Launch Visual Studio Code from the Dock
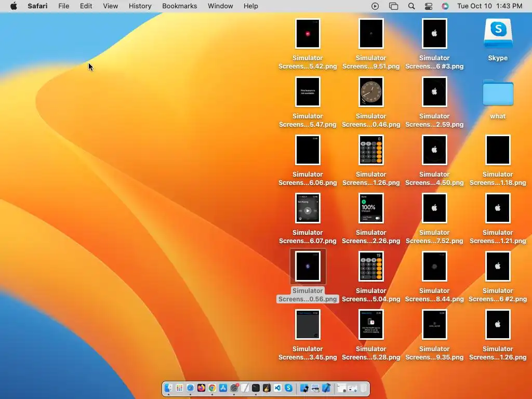 point(277,388)
